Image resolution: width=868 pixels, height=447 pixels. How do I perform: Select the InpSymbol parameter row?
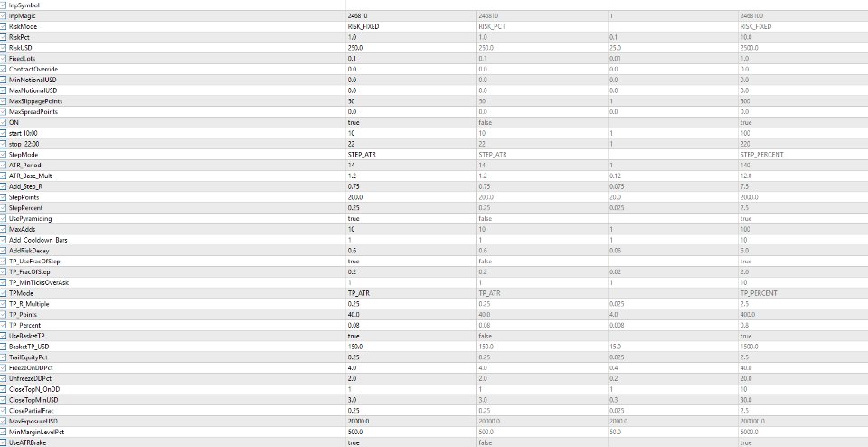434,5
